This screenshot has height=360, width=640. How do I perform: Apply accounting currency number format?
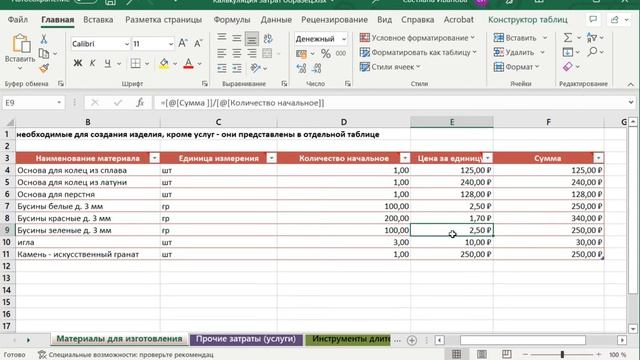click(x=301, y=53)
